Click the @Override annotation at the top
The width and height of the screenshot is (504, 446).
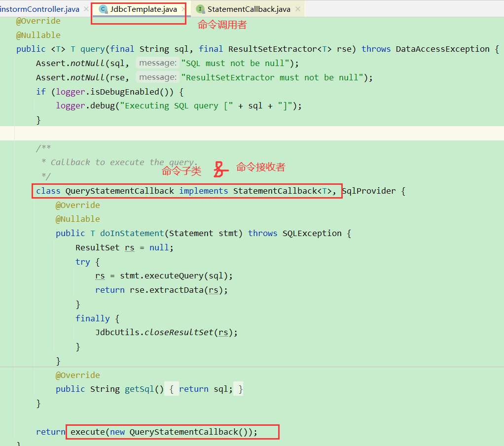point(38,21)
